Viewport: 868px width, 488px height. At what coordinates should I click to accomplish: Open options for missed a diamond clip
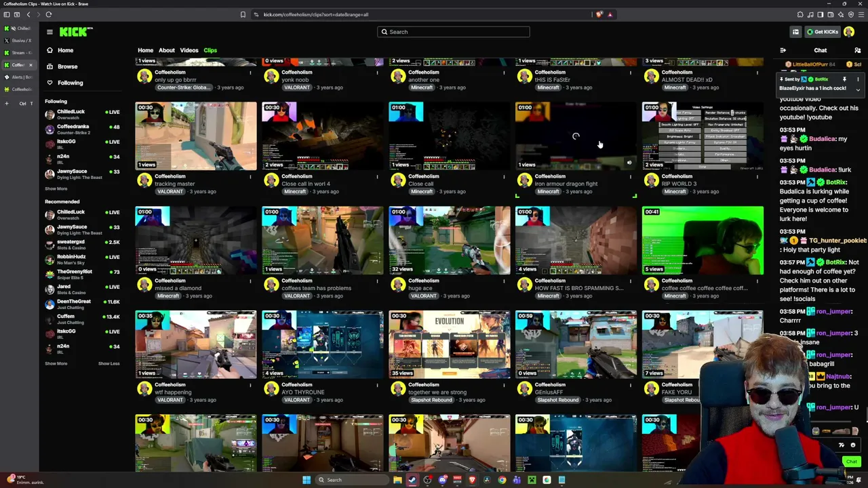point(250,281)
